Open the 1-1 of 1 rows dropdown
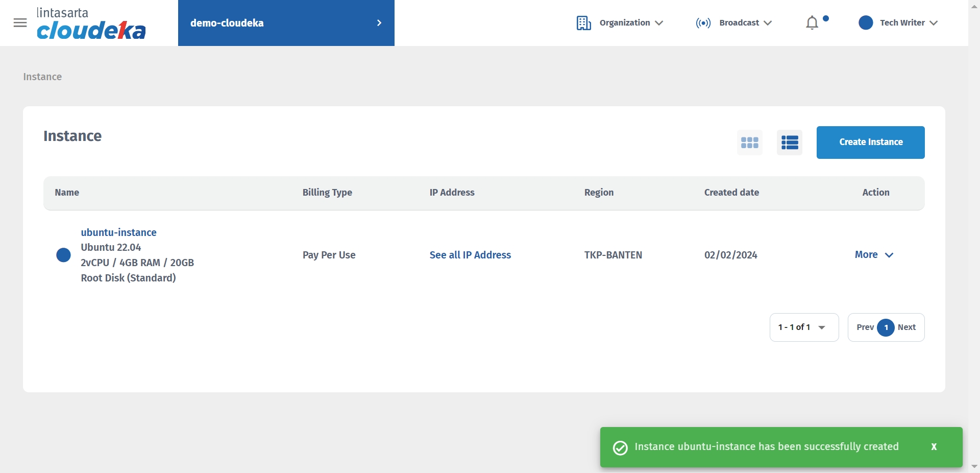The image size is (980, 473). click(x=804, y=327)
